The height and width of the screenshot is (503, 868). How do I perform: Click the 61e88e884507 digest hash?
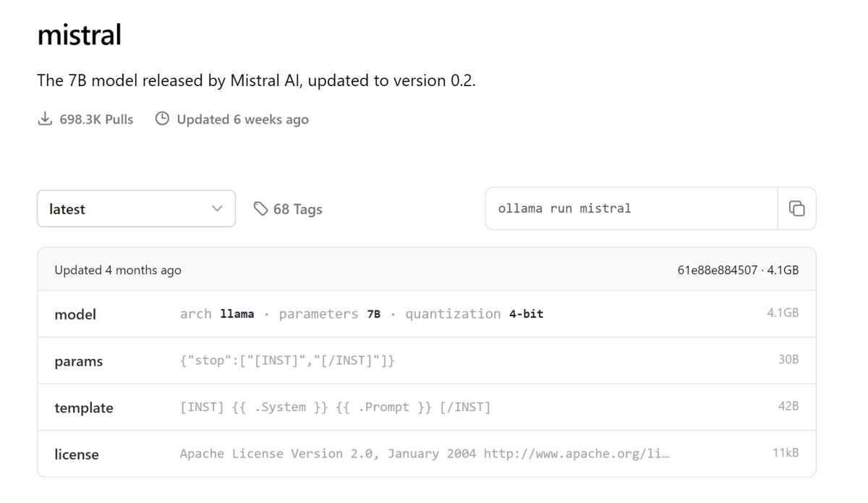tap(718, 270)
